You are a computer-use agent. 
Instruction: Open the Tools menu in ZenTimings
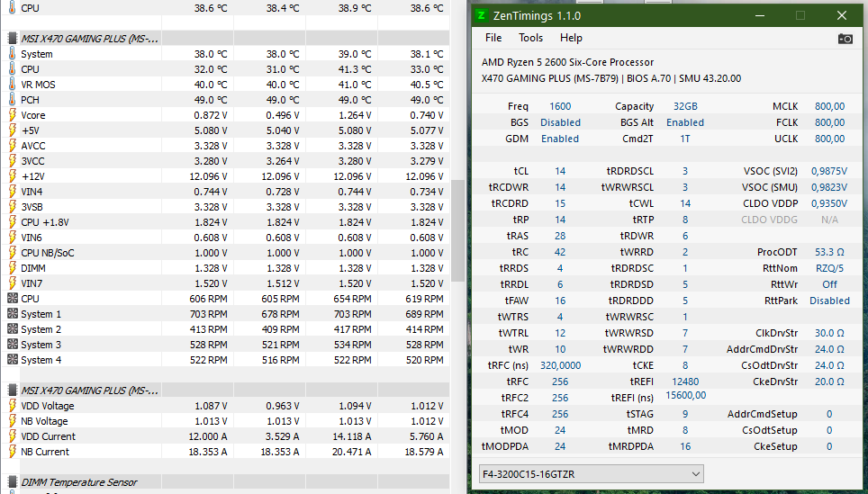coord(530,38)
